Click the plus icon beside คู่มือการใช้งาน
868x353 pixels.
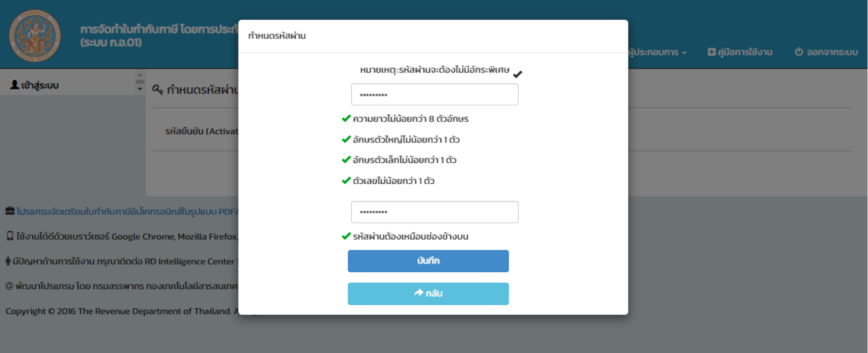pos(712,52)
